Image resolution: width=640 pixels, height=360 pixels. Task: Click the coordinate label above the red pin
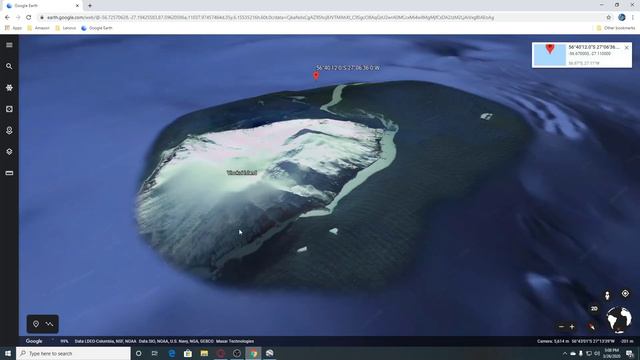coord(348,68)
